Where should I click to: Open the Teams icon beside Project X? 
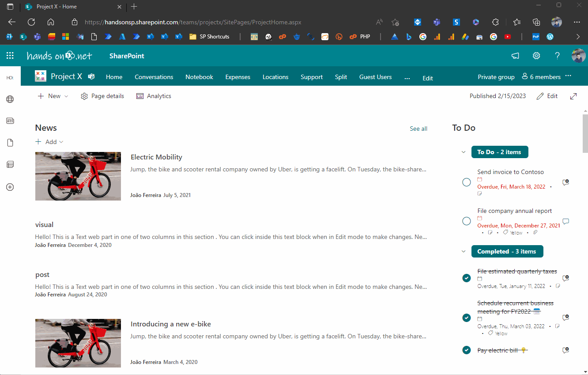click(x=91, y=76)
